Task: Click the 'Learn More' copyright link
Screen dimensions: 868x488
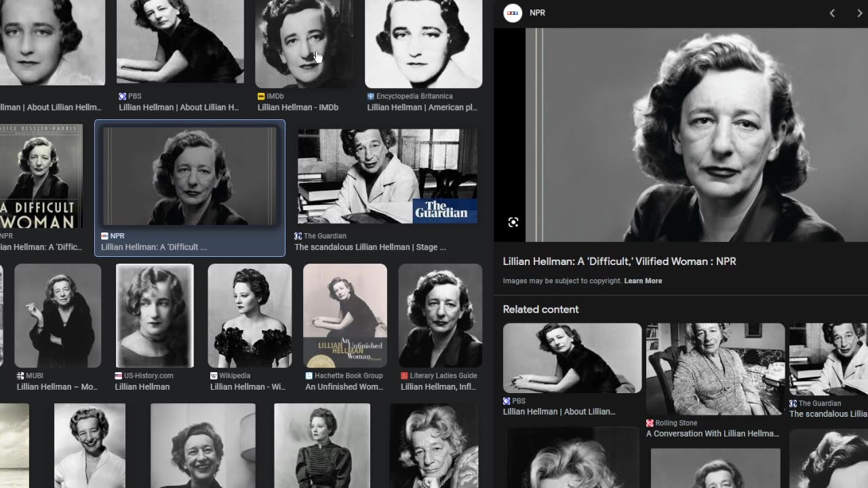Action: tap(643, 281)
